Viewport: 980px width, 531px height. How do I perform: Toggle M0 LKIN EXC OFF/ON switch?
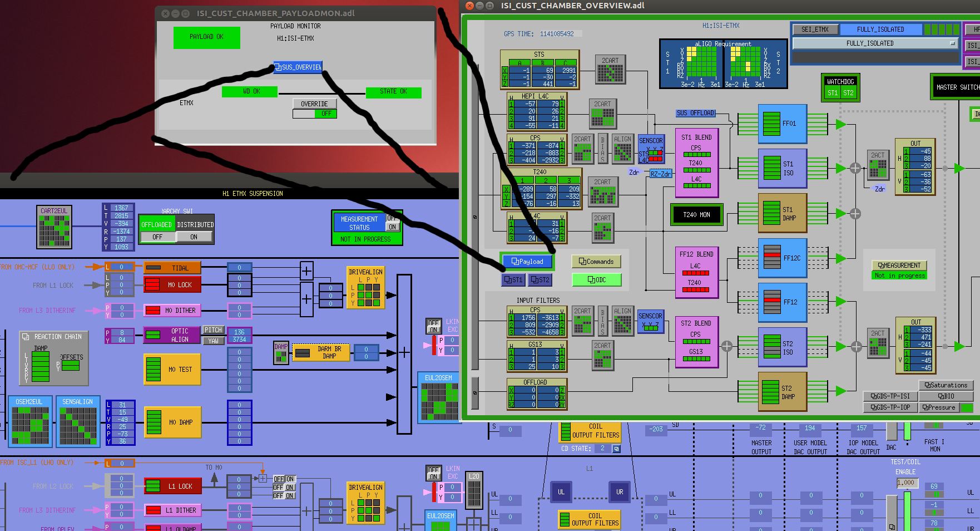coord(434,326)
